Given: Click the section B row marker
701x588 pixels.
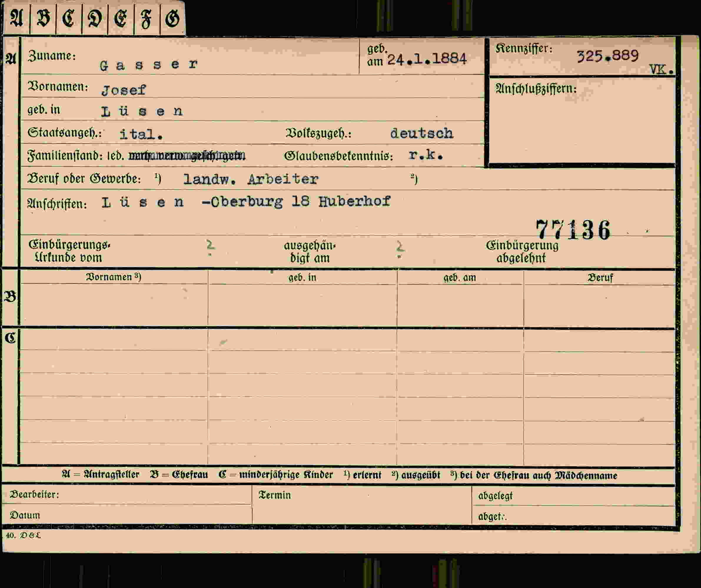Looking at the screenshot, I should tap(10, 297).
